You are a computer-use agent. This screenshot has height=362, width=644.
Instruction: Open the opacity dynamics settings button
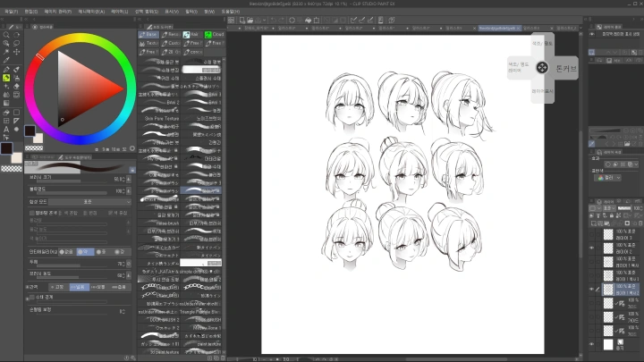129,191
